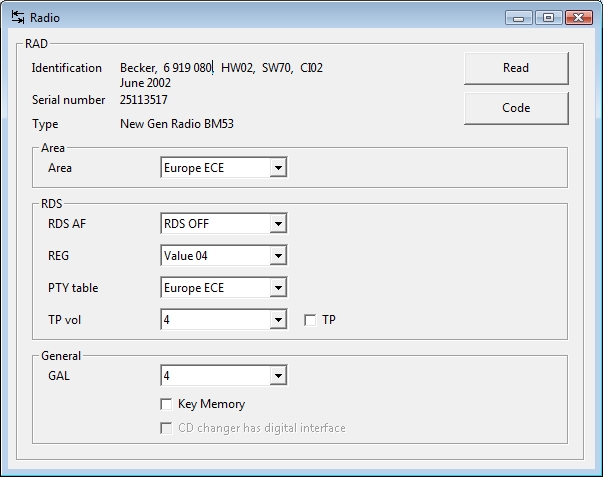The image size is (603, 477).
Task: Click the CD changer digital interface checkbox
Action: 166,428
